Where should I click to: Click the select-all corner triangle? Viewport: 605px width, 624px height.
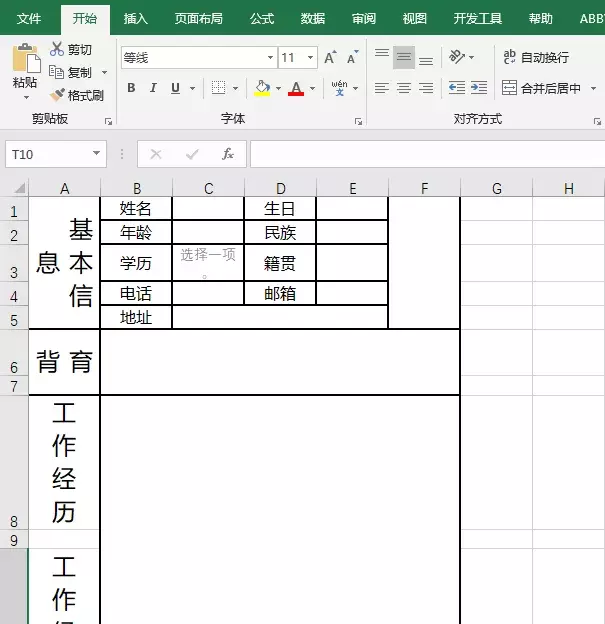[x=18, y=188]
